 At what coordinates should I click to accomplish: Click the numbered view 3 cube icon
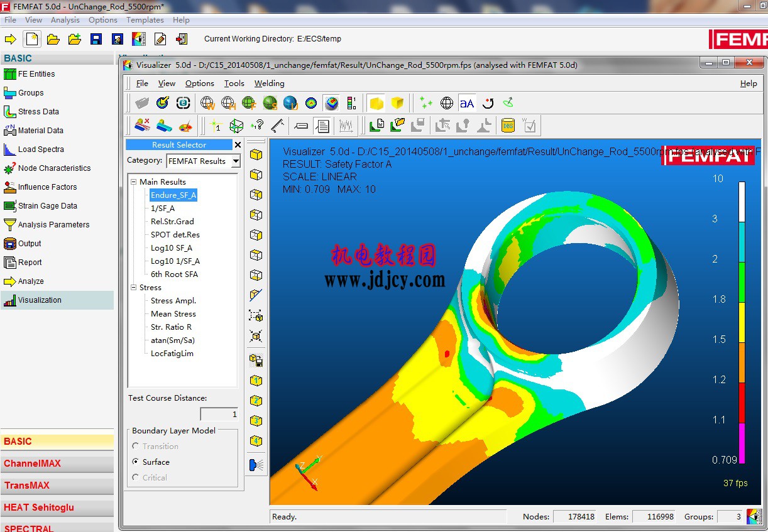(x=256, y=421)
